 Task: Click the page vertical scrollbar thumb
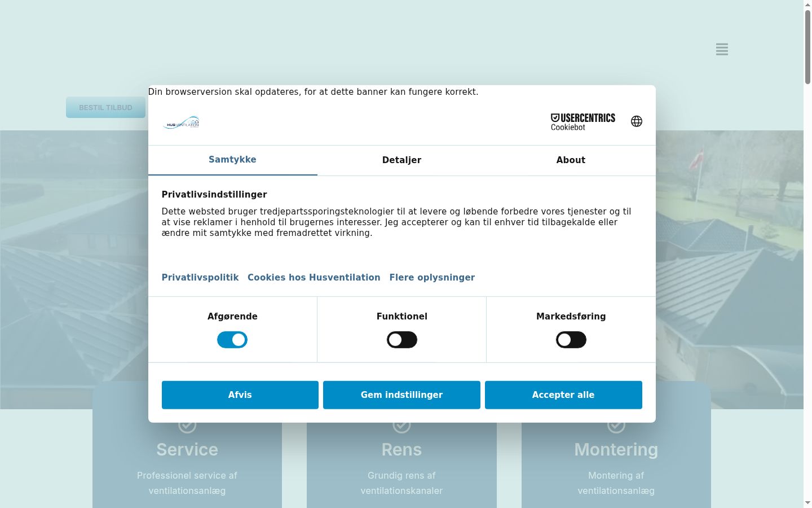point(807,47)
